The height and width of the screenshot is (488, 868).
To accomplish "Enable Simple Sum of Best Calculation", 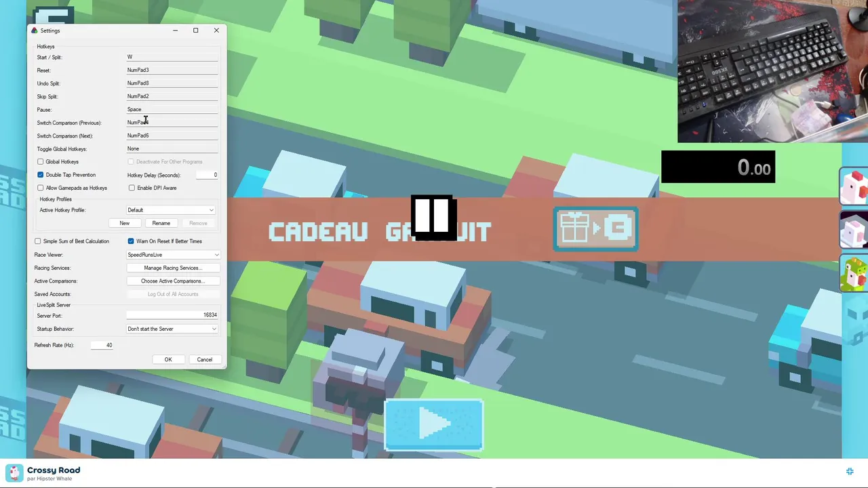I will [38, 241].
